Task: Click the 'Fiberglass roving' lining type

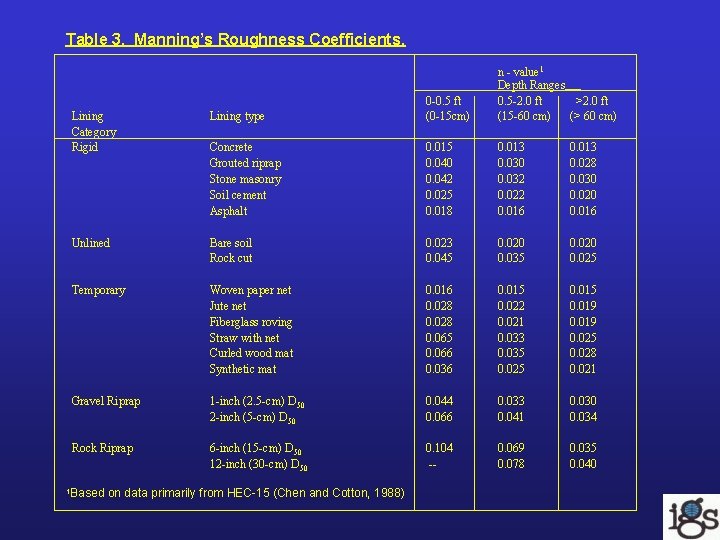Action: [251, 322]
